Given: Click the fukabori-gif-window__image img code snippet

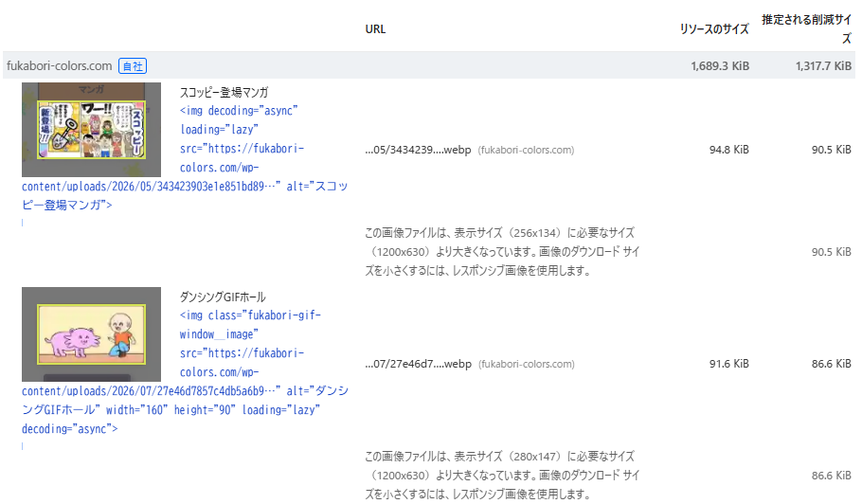Looking at the screenshot, I should [186, 372].
